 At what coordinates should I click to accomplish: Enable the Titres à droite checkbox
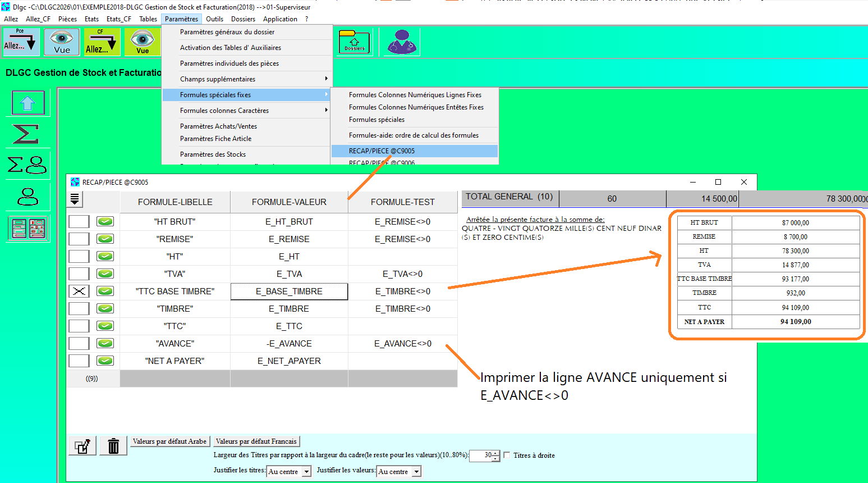click(x=507, y=455)
